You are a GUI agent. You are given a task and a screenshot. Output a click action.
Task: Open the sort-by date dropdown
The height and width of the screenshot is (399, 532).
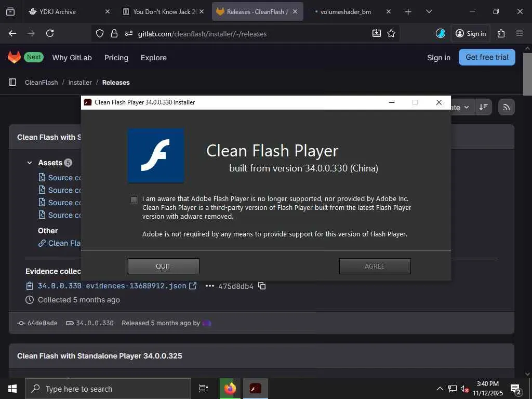point(462,107)
